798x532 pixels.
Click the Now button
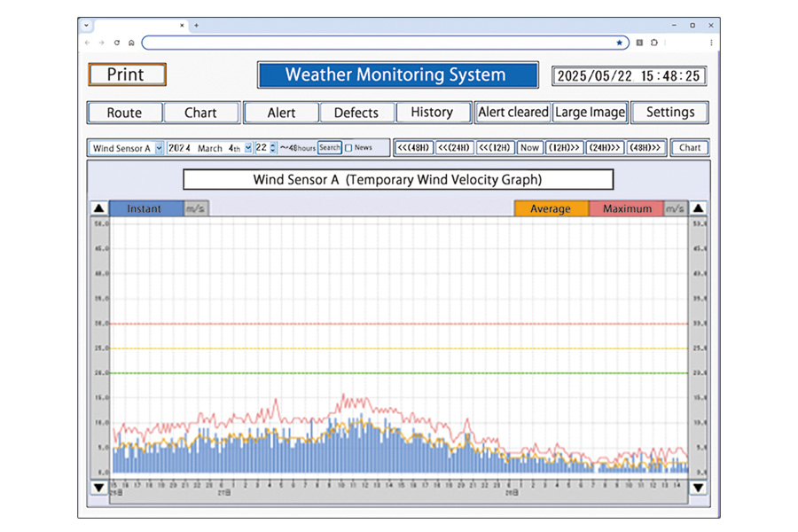529,148
